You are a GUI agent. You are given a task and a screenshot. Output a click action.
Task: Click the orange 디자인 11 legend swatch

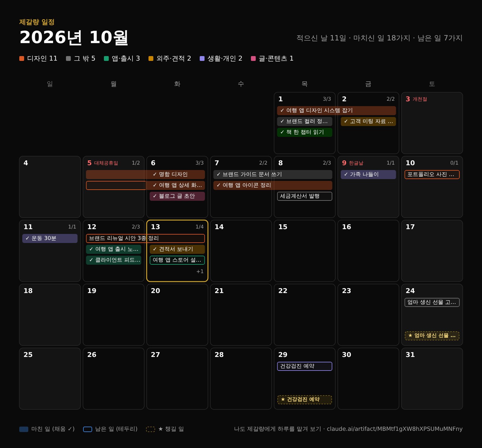[22, 58]
